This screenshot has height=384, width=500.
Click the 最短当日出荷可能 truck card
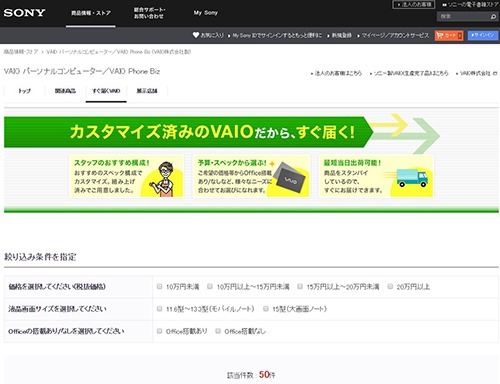[x=377, y=176]
